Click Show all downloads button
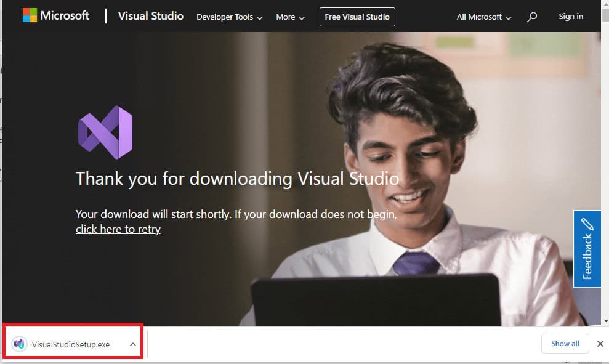The width and height of the screenshot is (609, 364). pyautogui.click(x=565, y=344)
